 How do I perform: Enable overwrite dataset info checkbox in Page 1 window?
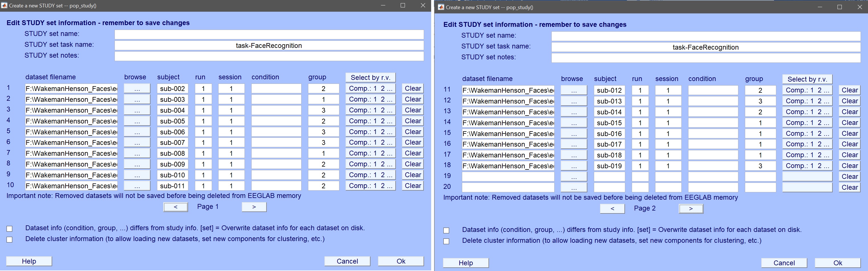(9, 229)
